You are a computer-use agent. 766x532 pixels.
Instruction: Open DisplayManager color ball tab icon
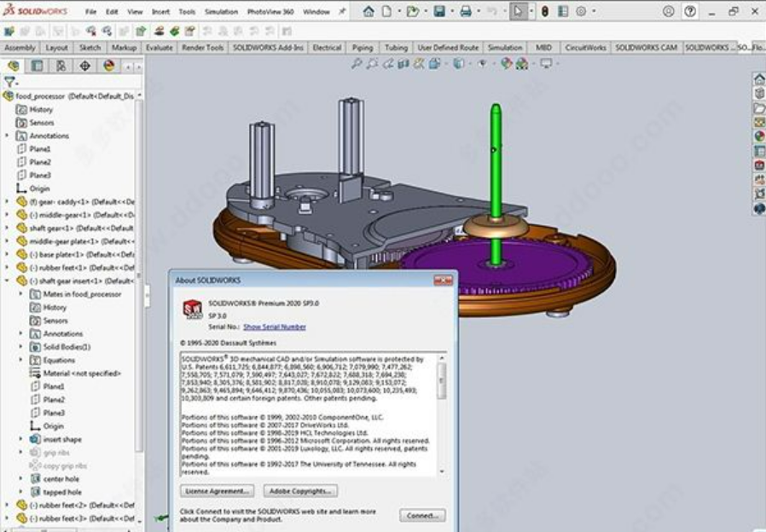point(109,66)
